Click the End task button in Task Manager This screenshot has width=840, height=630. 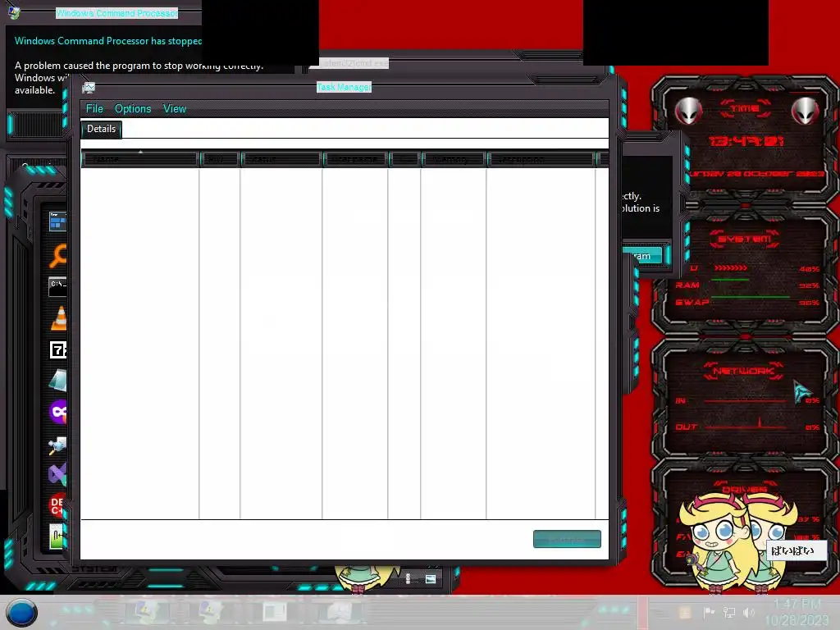coord(567,539)
